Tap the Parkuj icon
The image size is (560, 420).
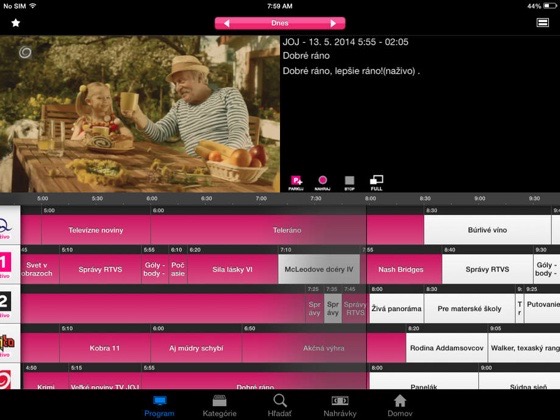click(x=296, y=183)
